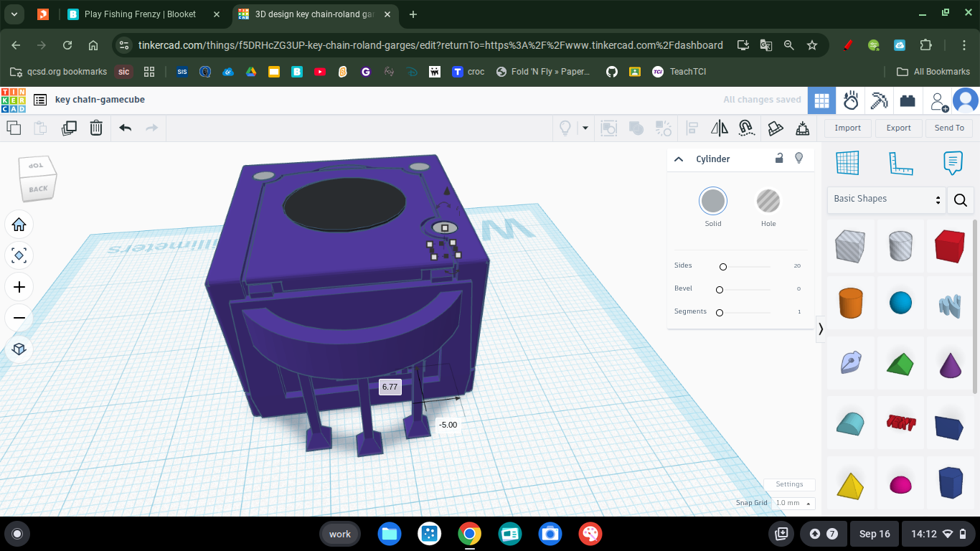Switch to orthographic view cube icon
Image resolution: width=980 pixels, height=551 pixels.
(x=19, y=349)
